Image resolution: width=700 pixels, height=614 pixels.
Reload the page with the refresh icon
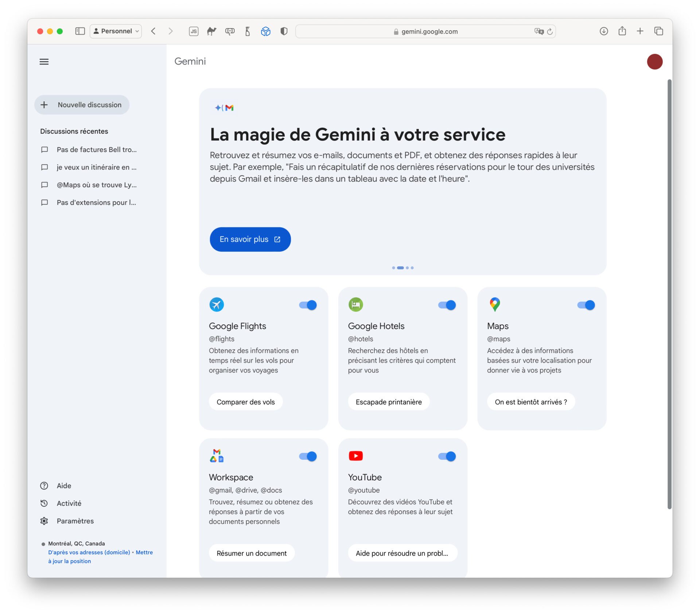click(550, 31)
